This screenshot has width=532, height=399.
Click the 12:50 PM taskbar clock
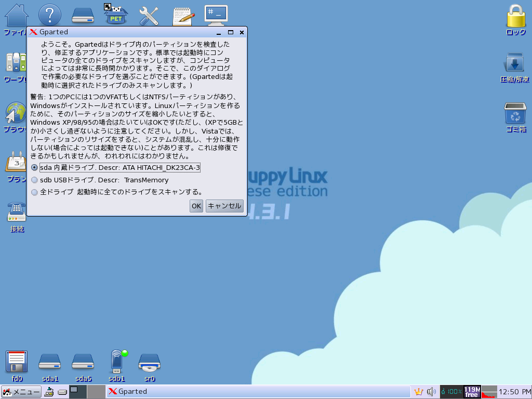point(514,392)
